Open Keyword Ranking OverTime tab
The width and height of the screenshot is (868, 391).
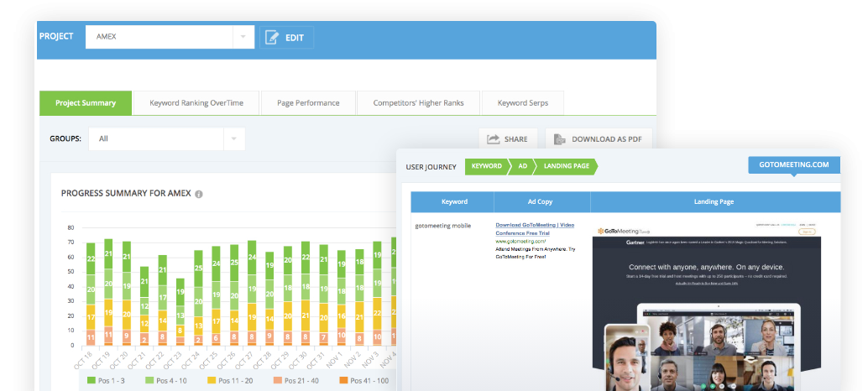coord(196,103)
